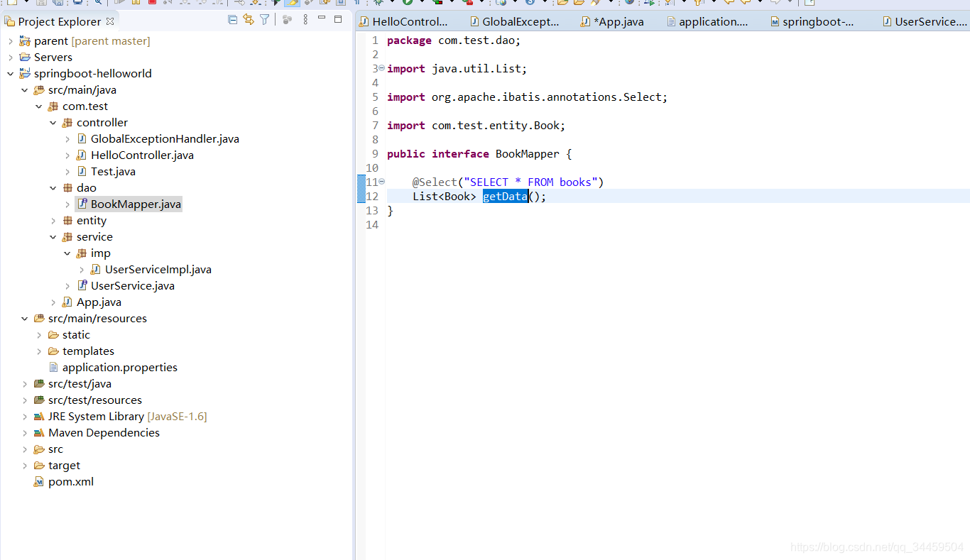Viewport: 970px width, 560px height.
Task: Select GlobalExceptionHandler.java in the tree
Action: [165, 139]
